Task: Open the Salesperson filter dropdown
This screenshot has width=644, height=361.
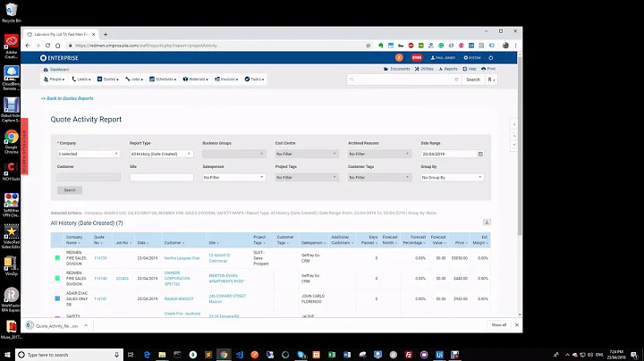Action: click(x=234, y=177)
